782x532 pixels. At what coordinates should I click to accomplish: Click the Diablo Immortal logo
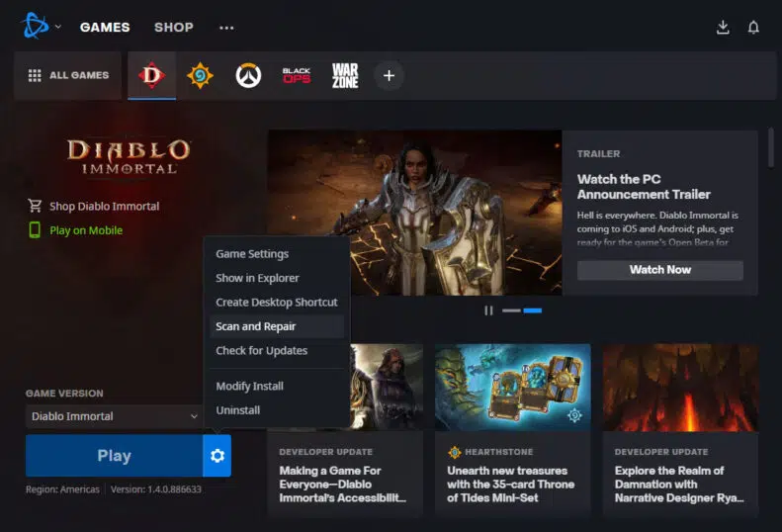tap(129, 156)
